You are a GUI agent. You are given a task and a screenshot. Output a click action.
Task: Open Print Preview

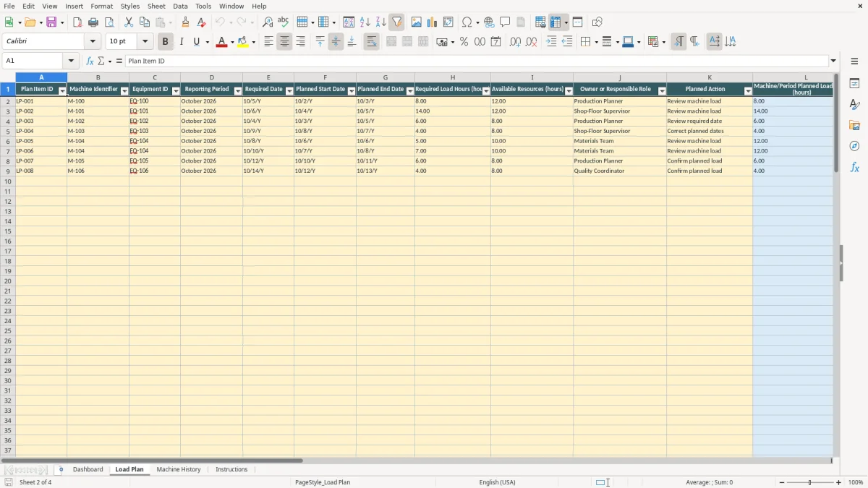tap(109, 22)
